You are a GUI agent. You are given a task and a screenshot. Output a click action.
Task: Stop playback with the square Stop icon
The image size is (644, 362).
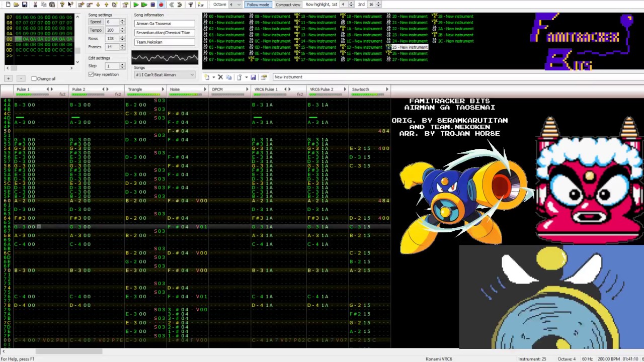(153, 5)
